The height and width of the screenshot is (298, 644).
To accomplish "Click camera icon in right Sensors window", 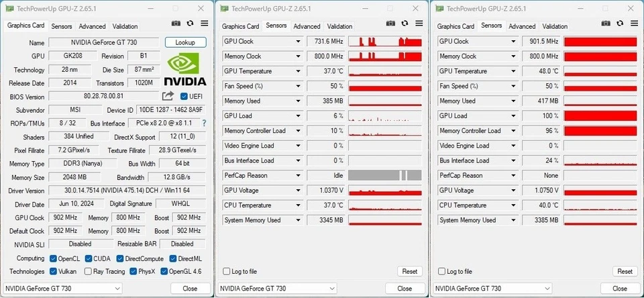I will click(x=606, y=23).
